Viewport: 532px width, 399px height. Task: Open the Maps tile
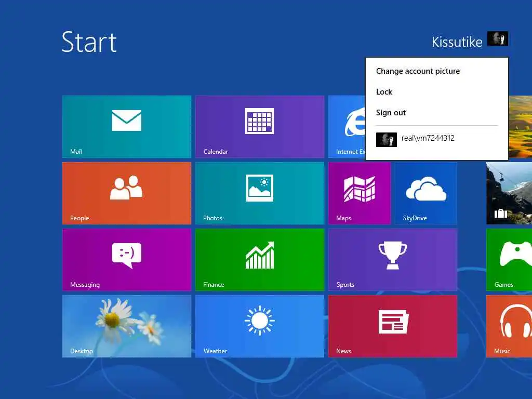(x=360, y=193)
